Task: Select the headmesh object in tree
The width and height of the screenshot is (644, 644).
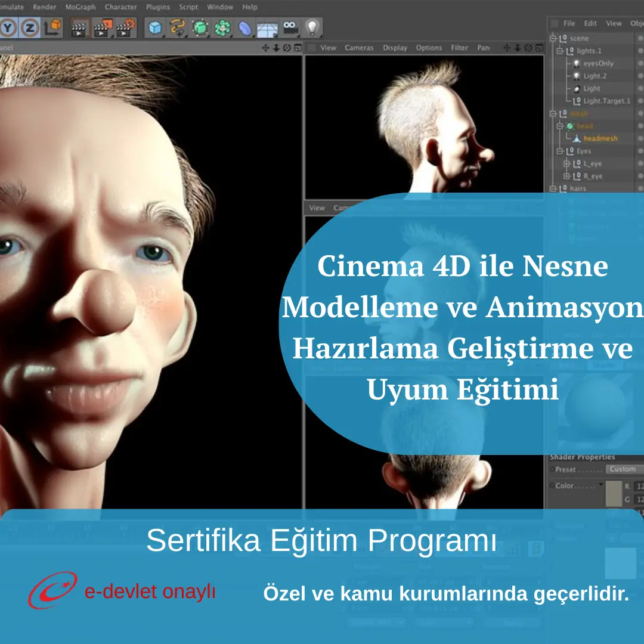Action: (x=600, y=138)
